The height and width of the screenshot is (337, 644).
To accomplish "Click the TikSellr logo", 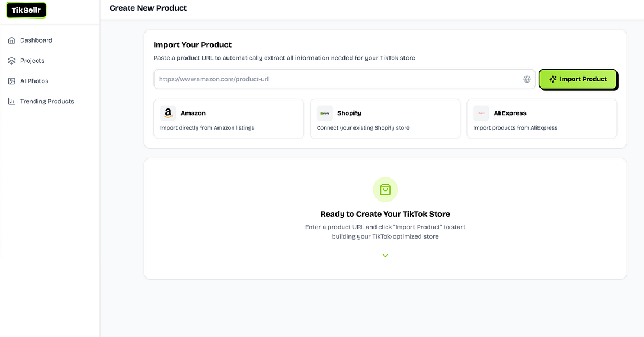I will point(26,10).
